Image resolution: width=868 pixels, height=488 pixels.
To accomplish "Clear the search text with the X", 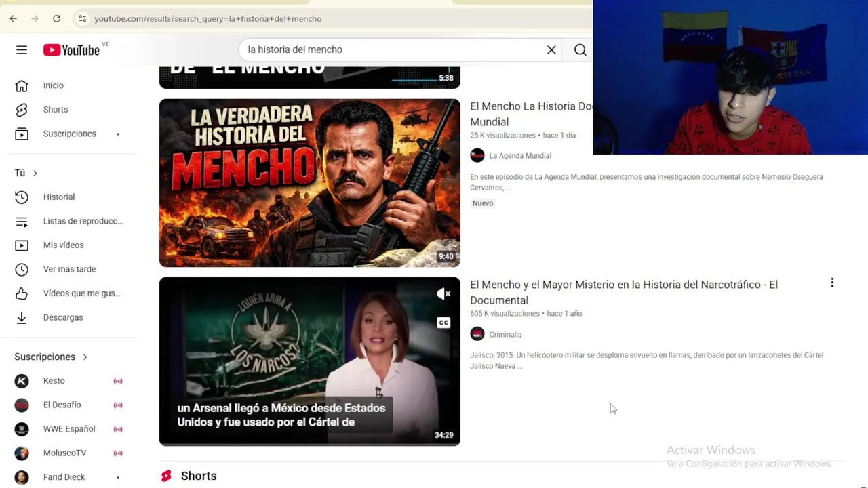I will (551, 49).
